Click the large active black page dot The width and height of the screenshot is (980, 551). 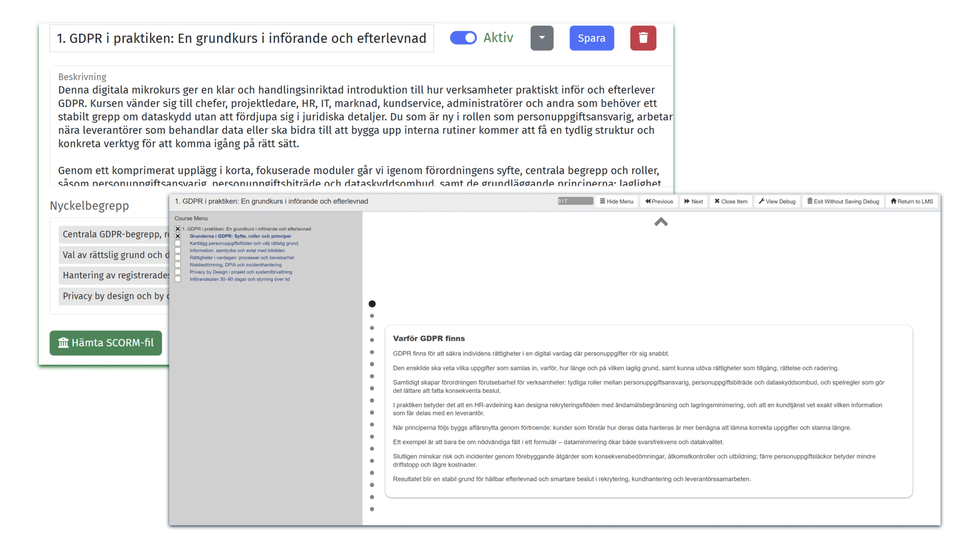click(x=372, y=304)
